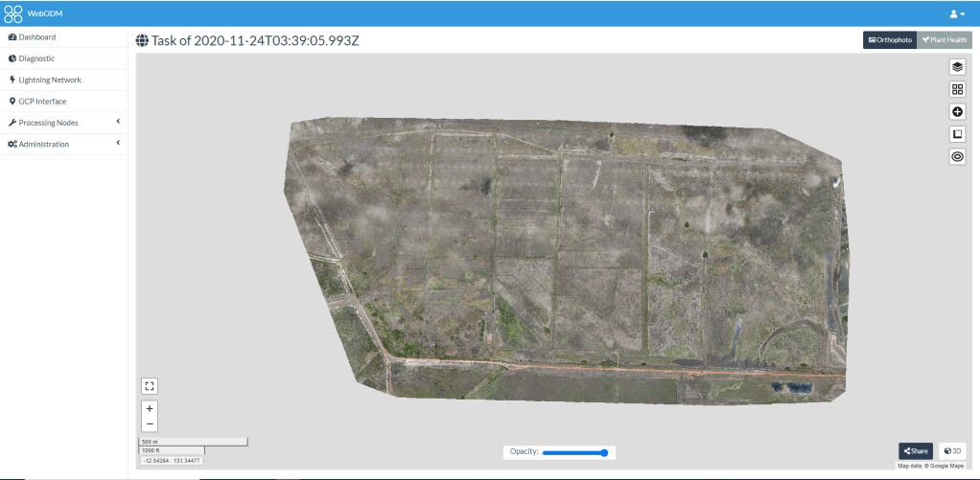This screenshot has height=480, width=980.
Task: Switch to the 3D model view
Action: (952, 450)
